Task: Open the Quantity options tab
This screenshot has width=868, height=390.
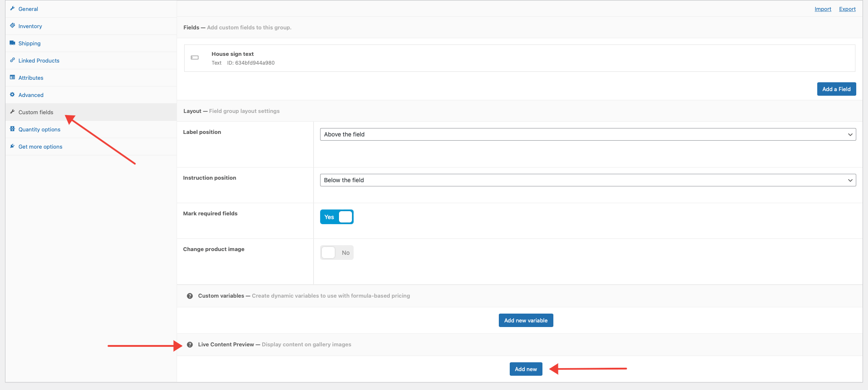Action: click(x=91, y=129)
